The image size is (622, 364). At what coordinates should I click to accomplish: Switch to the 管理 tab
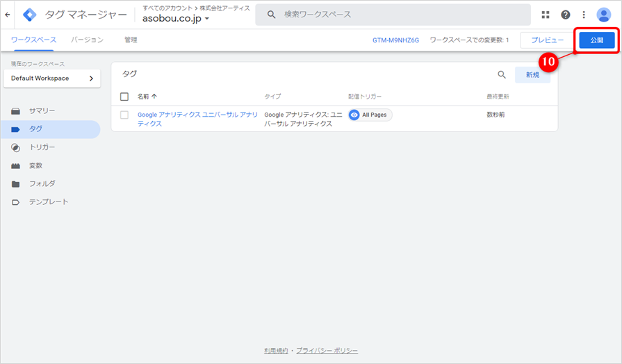[x=131, y=40]
